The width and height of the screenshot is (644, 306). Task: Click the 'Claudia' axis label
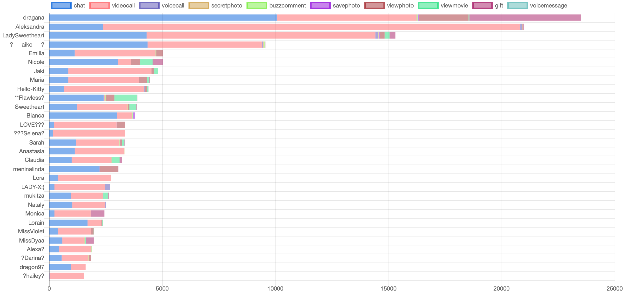tap(34, 160)
